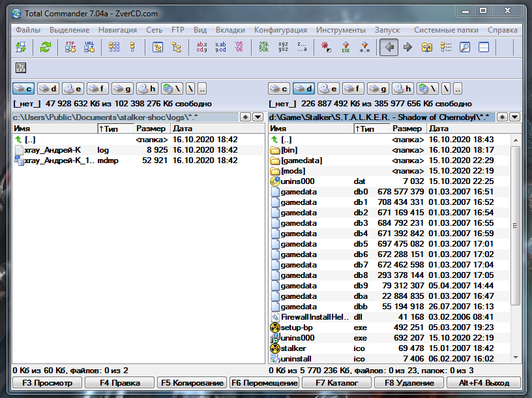Click the green refresh panel icon
The width and height of the screenshot is (532, 398).
tap(46, 47)
